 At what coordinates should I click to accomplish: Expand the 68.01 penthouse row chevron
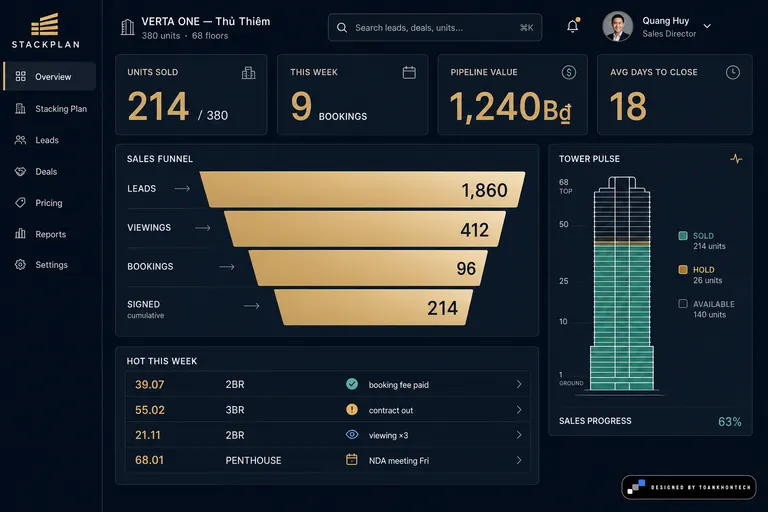point(519,460)
